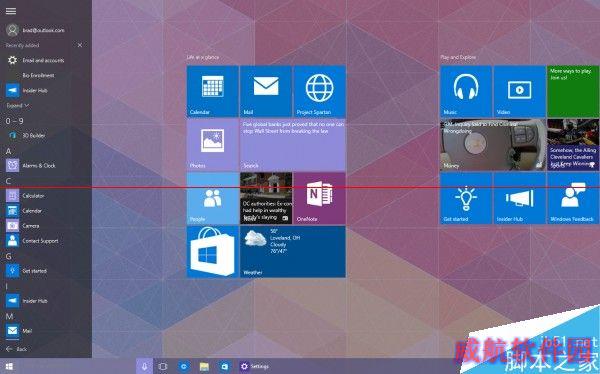Click the hamburger menu at top left

[x=11, y=11]
